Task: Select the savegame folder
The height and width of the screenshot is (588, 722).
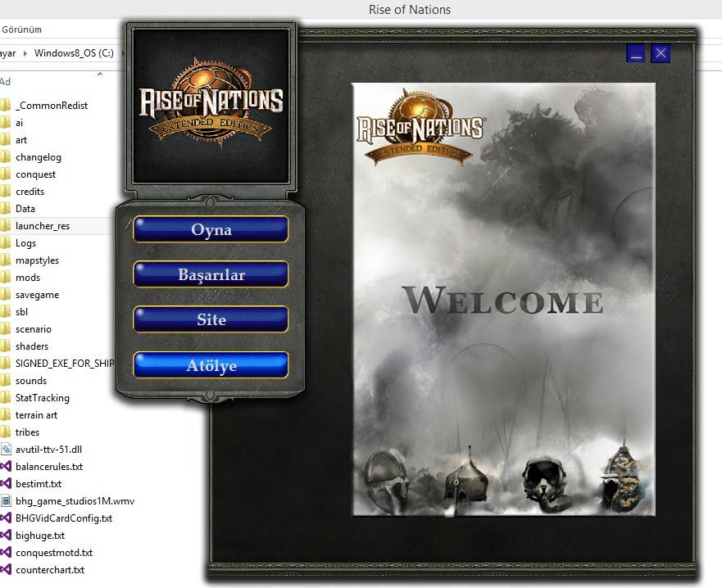Action: click(x=38, y=295)
